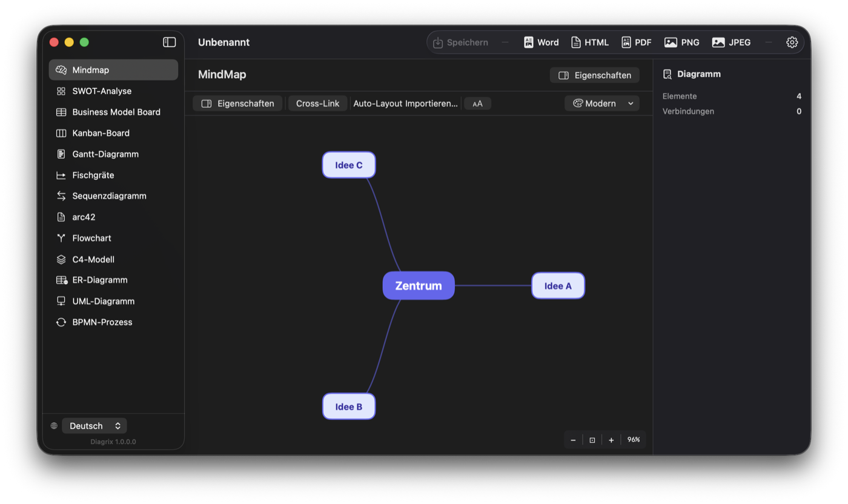
Task: Switch to SWOT-Analyse
Action: click(113, 91)
